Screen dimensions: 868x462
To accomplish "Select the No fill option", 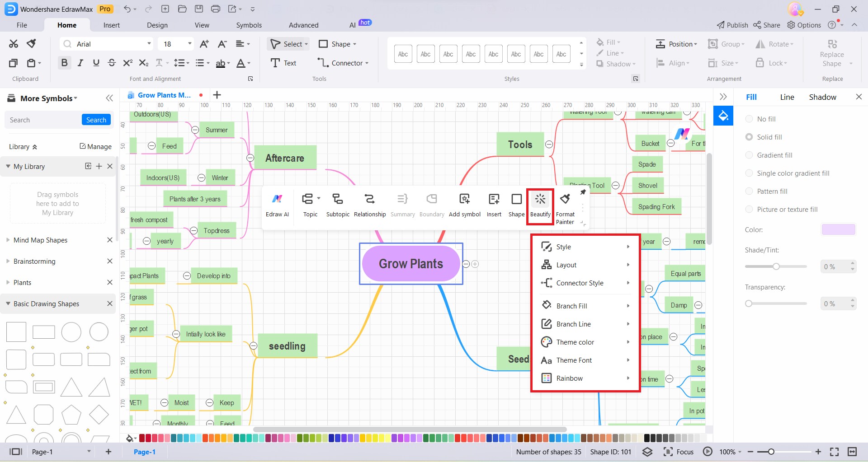I will tap(760, 119).
